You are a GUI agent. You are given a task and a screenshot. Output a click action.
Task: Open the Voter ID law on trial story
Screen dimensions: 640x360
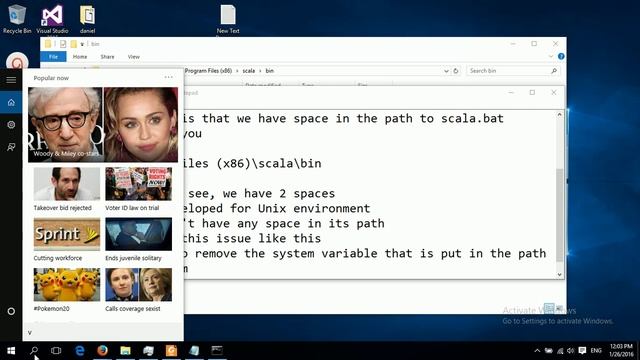pyautogui.click(x=138, y=189)
